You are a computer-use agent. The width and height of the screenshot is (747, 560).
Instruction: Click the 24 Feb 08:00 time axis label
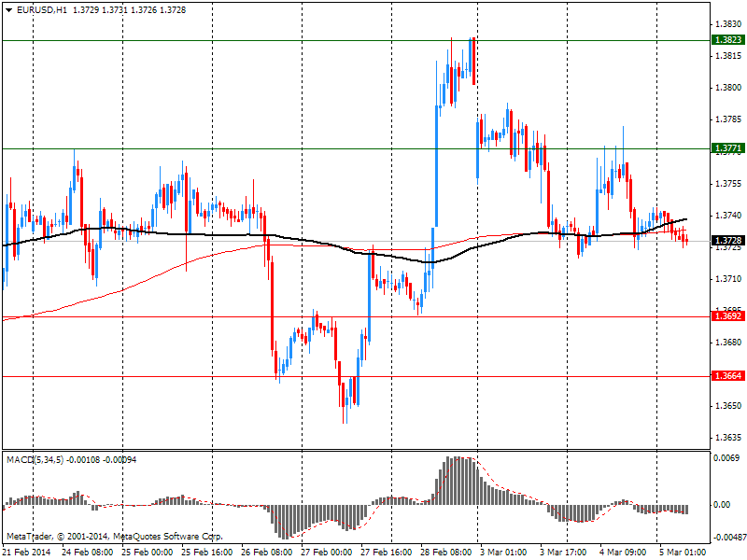[x=88, y=552]
